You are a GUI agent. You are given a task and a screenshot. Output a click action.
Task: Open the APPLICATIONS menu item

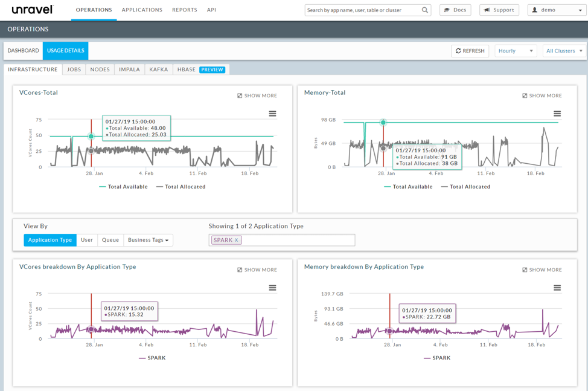coord(142,10)
